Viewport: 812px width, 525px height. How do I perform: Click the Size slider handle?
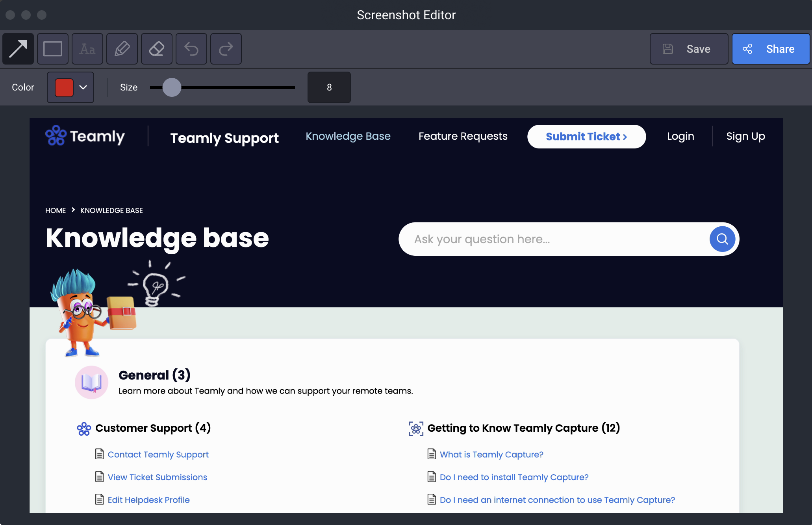[x=172, y=87]
